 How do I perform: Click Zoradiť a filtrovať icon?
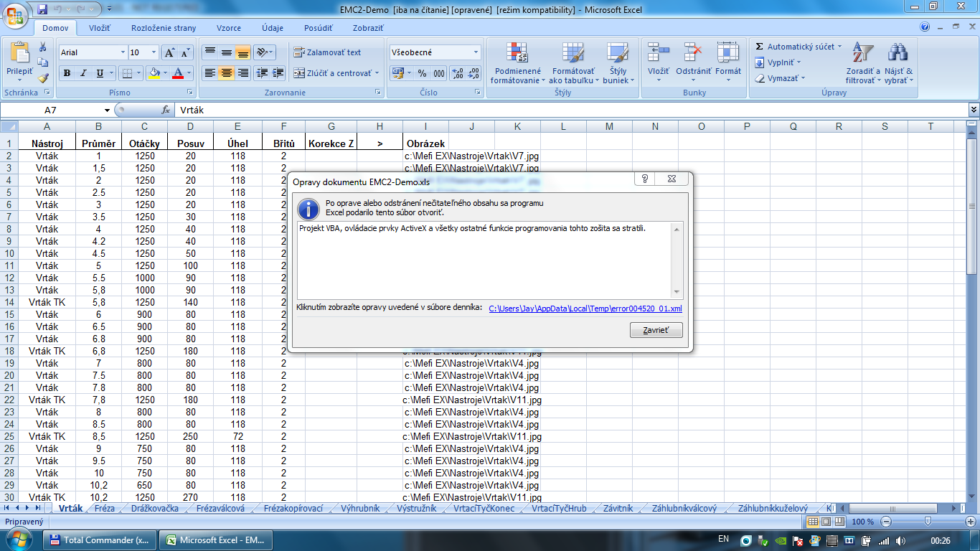(x=862, y=53)
